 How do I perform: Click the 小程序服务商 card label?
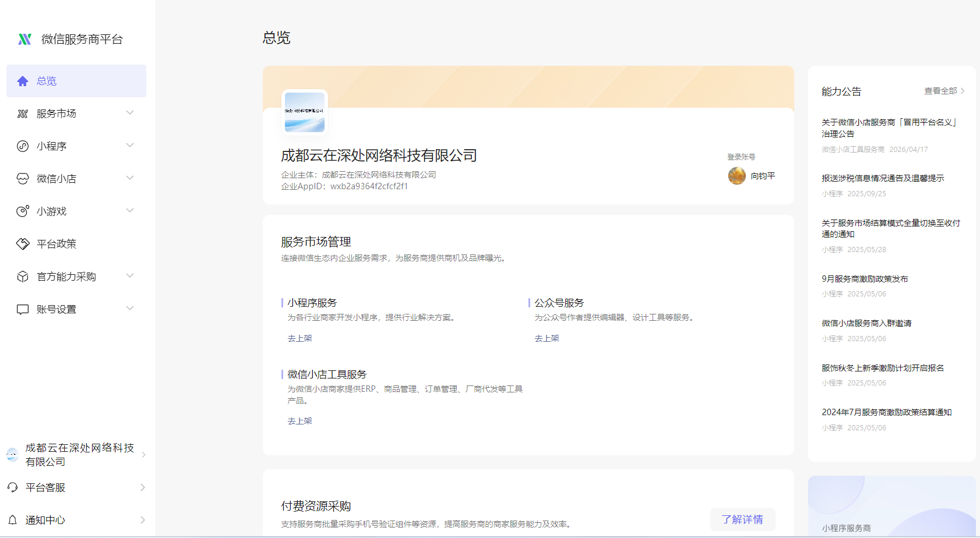846,528
